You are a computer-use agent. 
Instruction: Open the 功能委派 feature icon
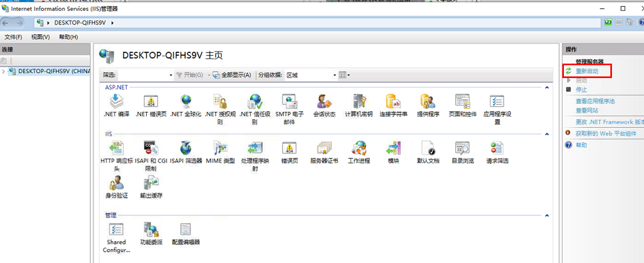pyautogui.click(x=151, y=230)
